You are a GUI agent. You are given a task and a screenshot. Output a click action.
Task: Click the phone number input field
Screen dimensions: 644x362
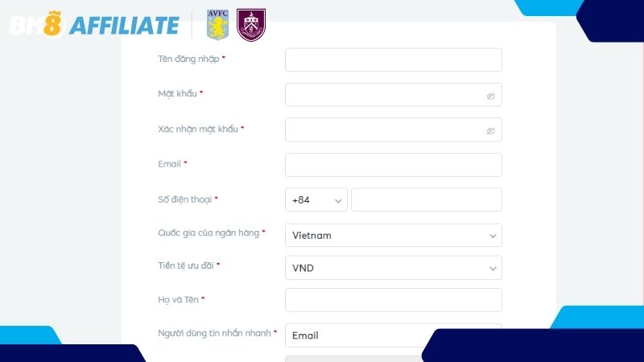click(426, 200)
